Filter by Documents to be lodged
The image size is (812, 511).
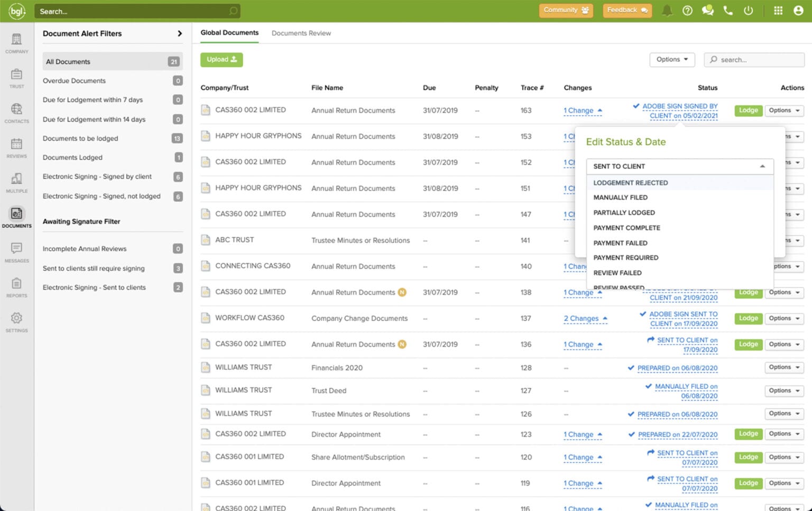(80, 138)
